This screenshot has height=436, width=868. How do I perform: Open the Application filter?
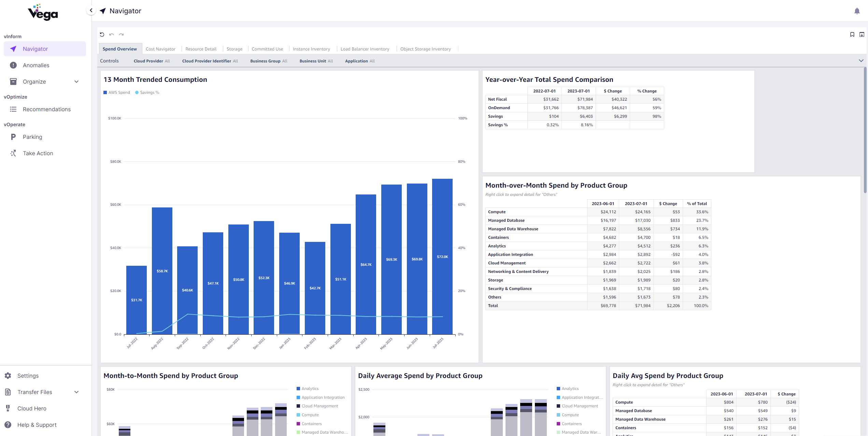pyautogui.click(x=360, y=61)
